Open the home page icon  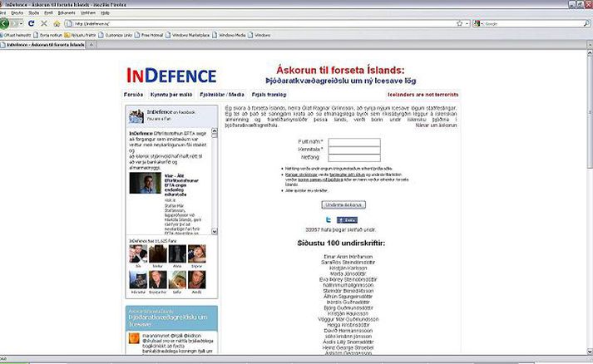click(x=57, y=23)
